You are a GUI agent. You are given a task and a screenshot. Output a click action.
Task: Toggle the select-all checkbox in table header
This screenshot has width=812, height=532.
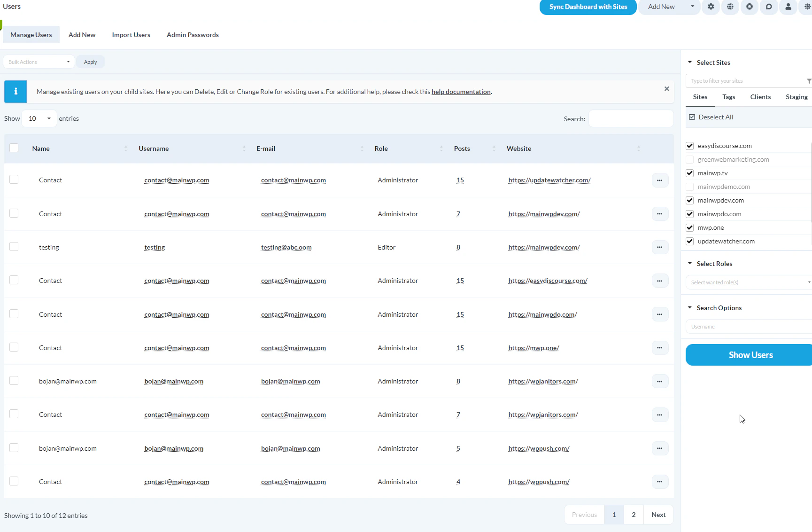tap(14, 148)
